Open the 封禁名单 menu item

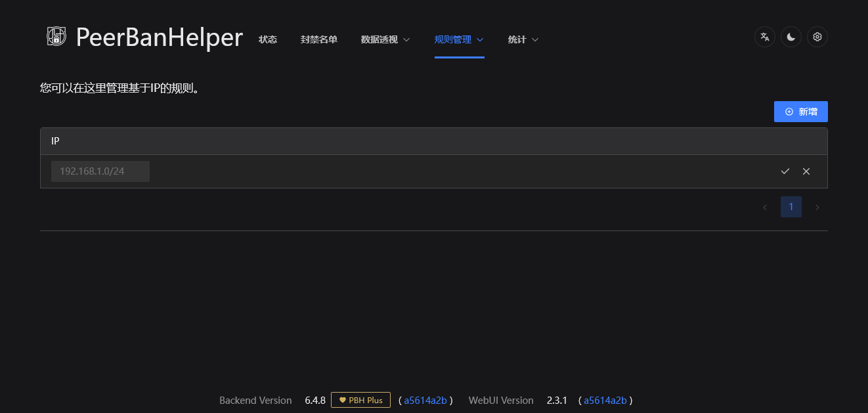tap(319, 39)
